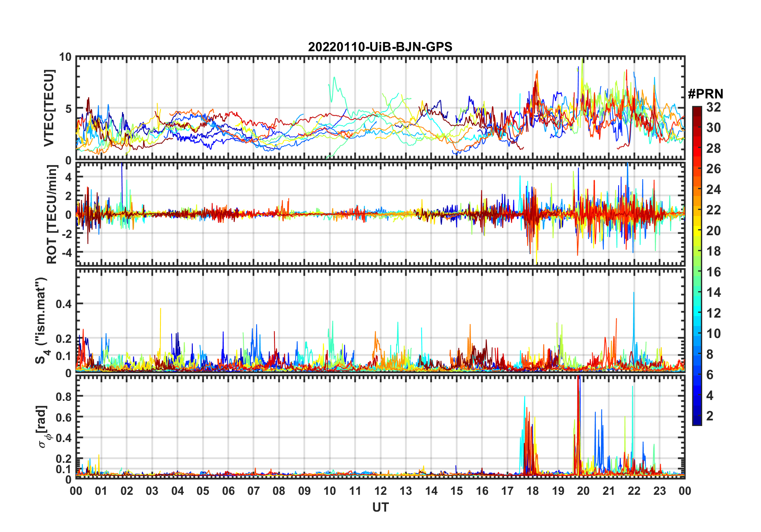Screen dimensions: 761x532
Task: Click the UT x-axis label
Action: pyautogui.click(x=380, y=507)
